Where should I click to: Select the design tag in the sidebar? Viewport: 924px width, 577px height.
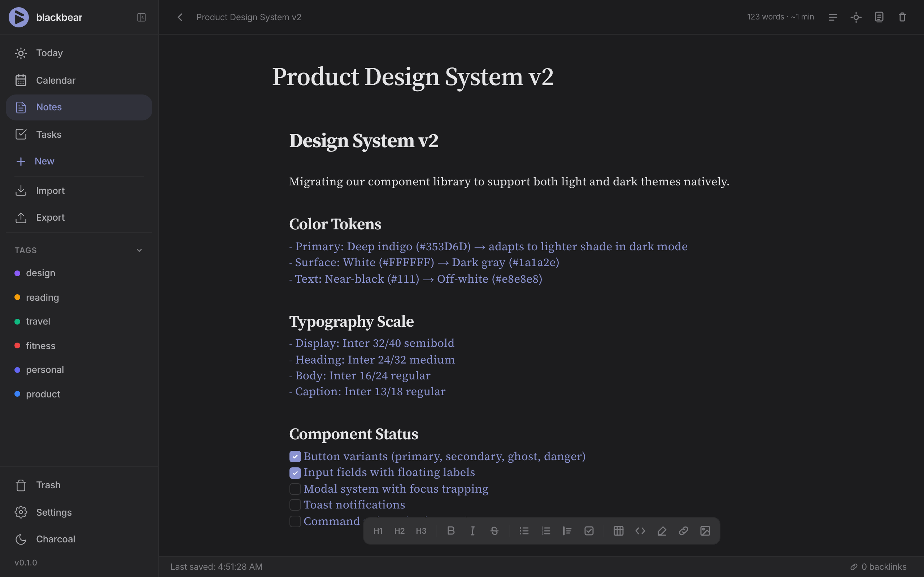coord(41,273)
